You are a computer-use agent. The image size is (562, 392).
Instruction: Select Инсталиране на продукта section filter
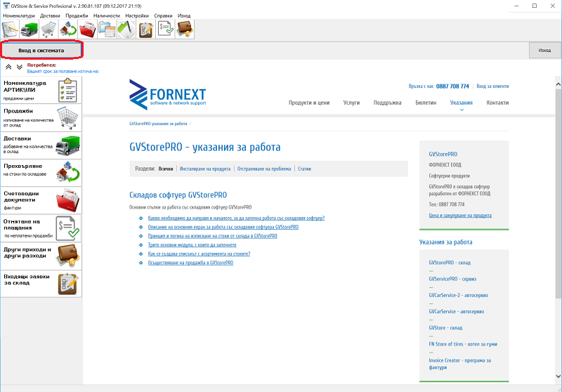click(205, 169)
